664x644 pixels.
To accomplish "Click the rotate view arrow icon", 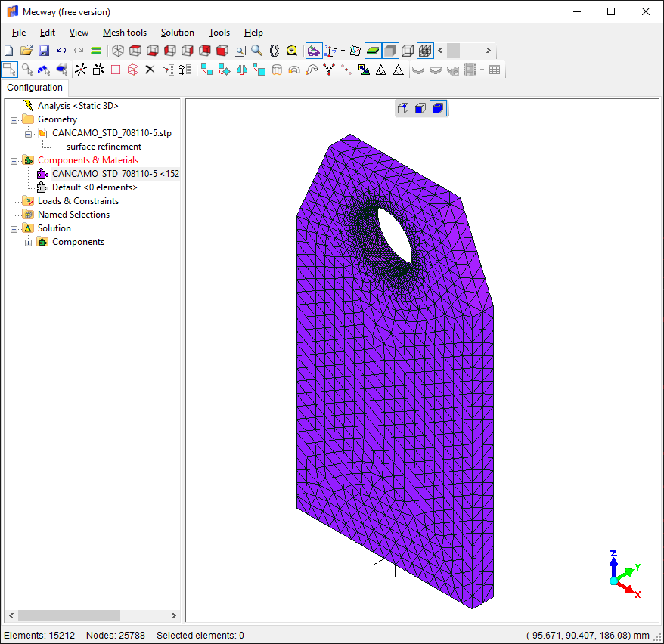I will pos(275,51).
